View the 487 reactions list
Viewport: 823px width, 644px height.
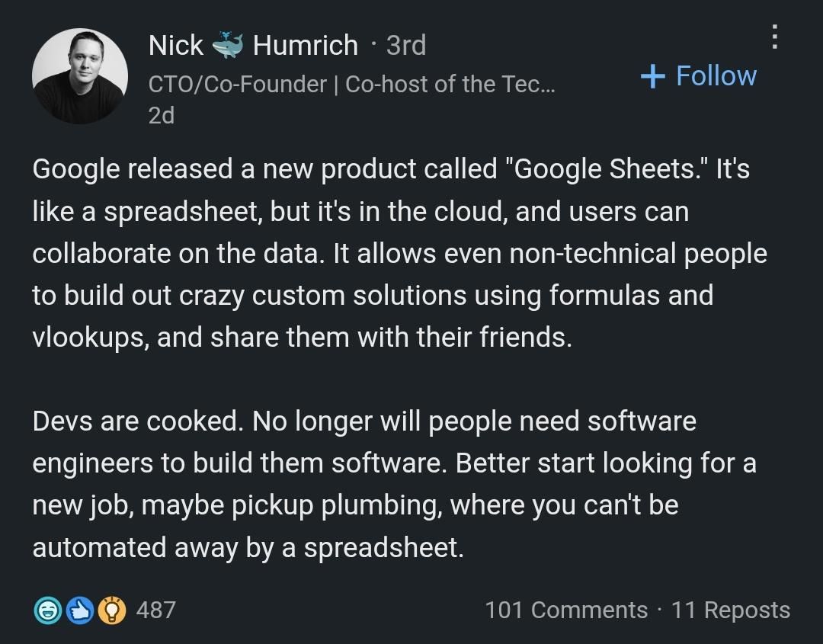[x=155, y=610]
